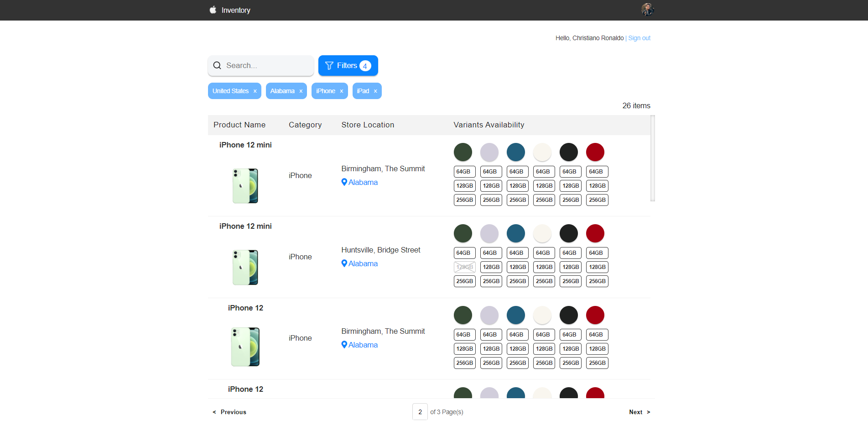Remove the iPad filter chip
This screenshot has height=421, width=868.
tap(375, 91)
